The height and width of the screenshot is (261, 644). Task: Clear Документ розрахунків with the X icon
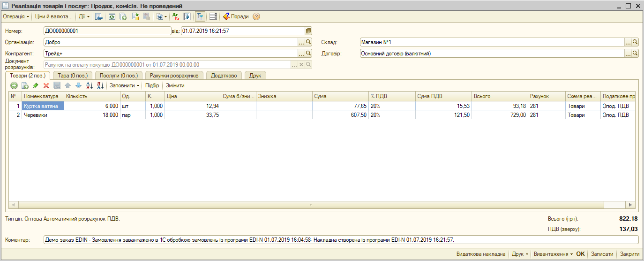click(301, 65)
